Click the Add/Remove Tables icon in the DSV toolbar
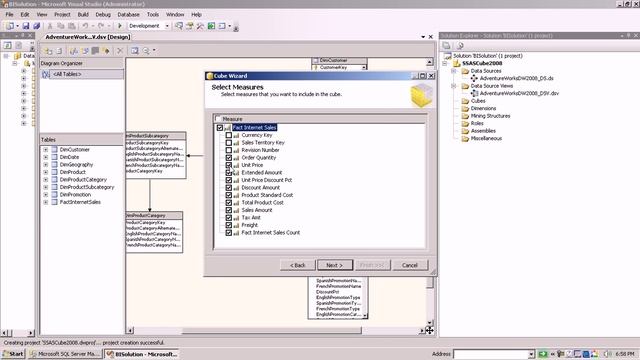 pos(48,51)
